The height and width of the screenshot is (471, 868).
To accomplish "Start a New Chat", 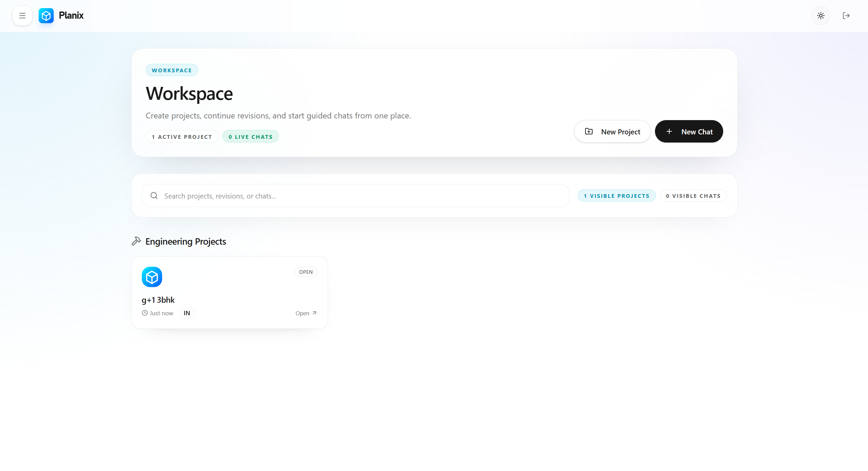I will (x=689, y=132).
